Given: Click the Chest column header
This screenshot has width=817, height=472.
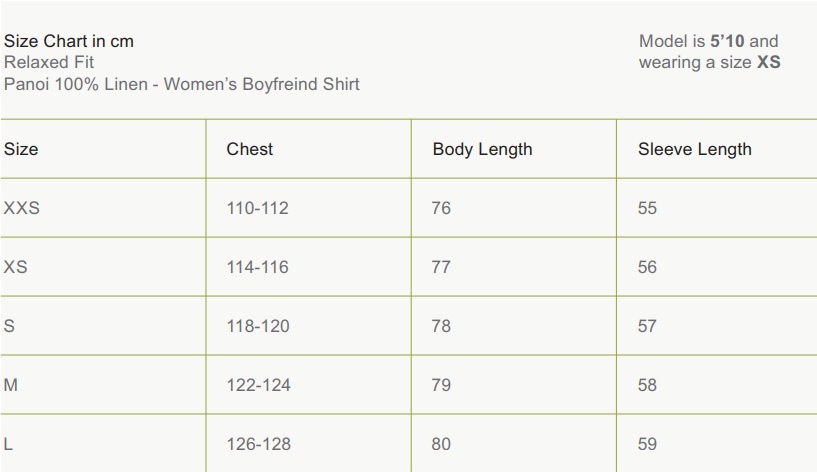Looking at the screenshot, I should pos(250,149).
